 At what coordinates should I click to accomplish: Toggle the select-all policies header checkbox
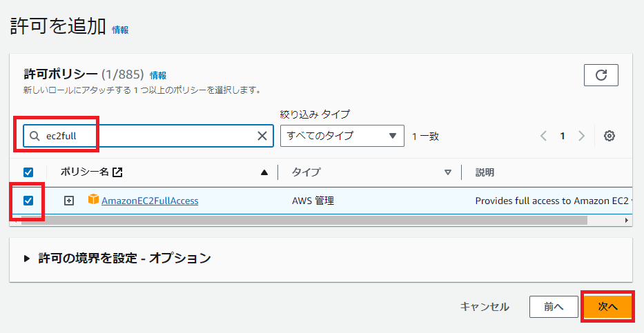coord(28,172)
